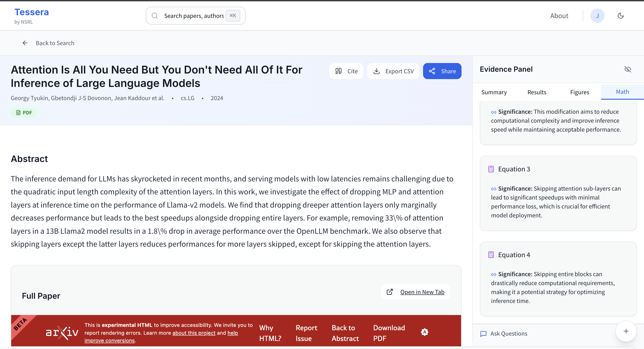This screenshot has width=644, height=349.
Task: Click link icon beside Equation 3 significance
Action: 494,189
